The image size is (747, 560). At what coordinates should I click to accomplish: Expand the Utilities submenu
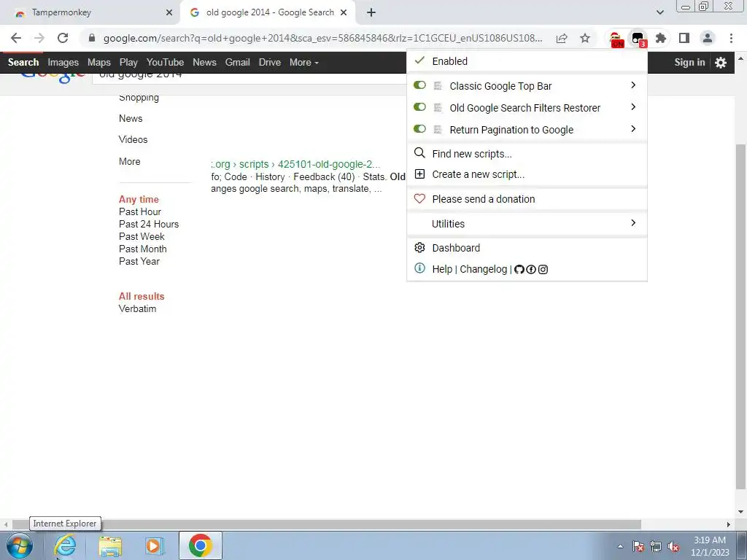tap(527, 224)
